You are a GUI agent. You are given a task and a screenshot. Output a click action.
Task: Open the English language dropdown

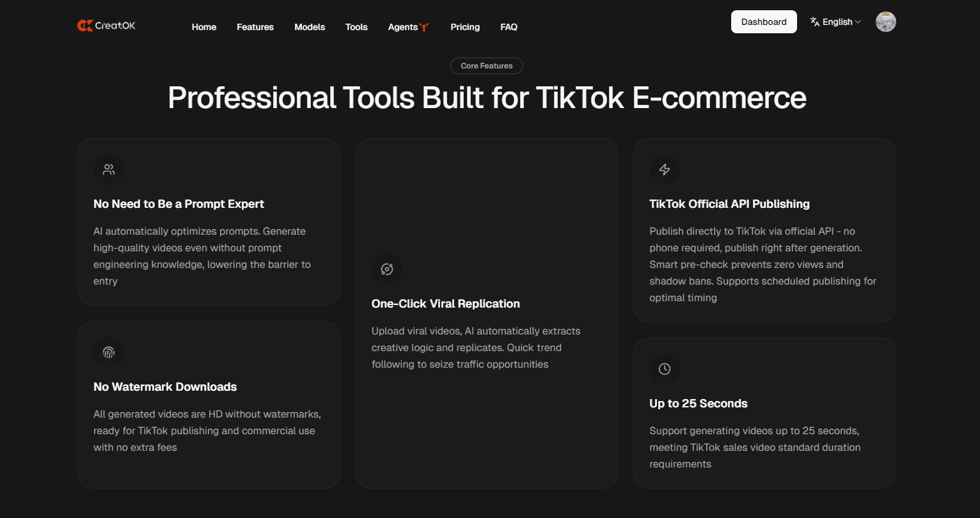[x=835, y=22]
